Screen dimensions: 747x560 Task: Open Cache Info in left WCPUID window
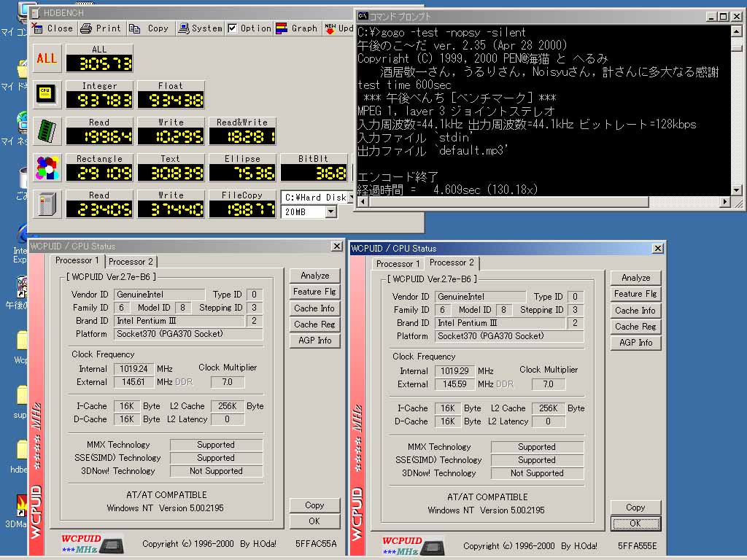point(315,308)
